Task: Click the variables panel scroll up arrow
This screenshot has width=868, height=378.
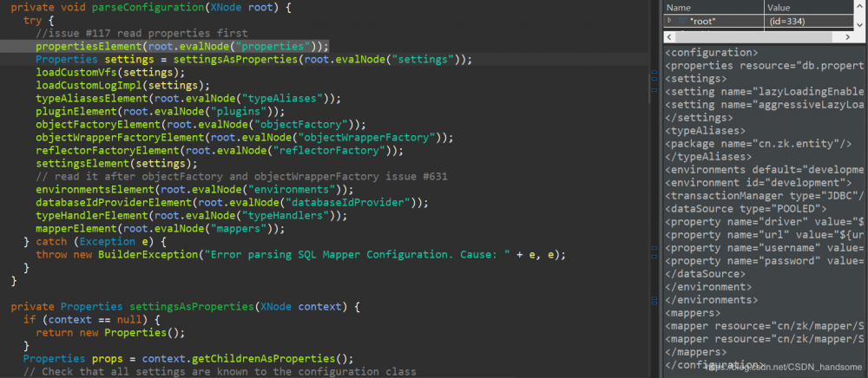Action: tap(860, 7)
